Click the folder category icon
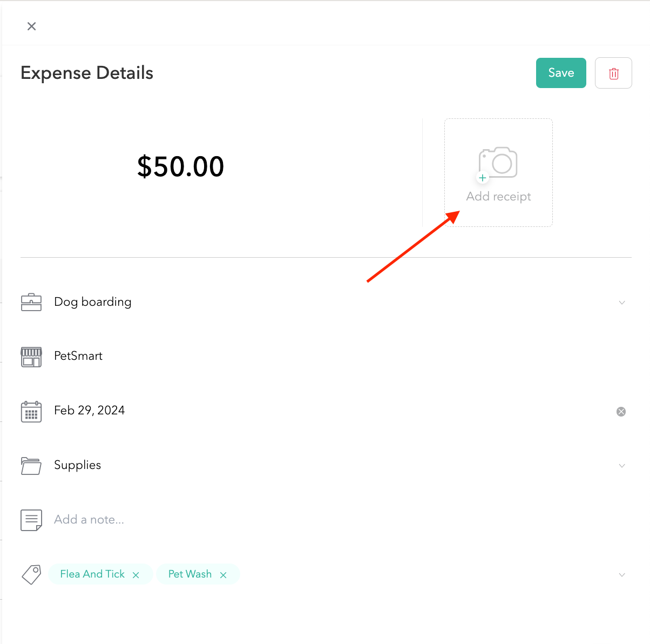The width and height of the screenshot is (650, 644). coord(31,465)
